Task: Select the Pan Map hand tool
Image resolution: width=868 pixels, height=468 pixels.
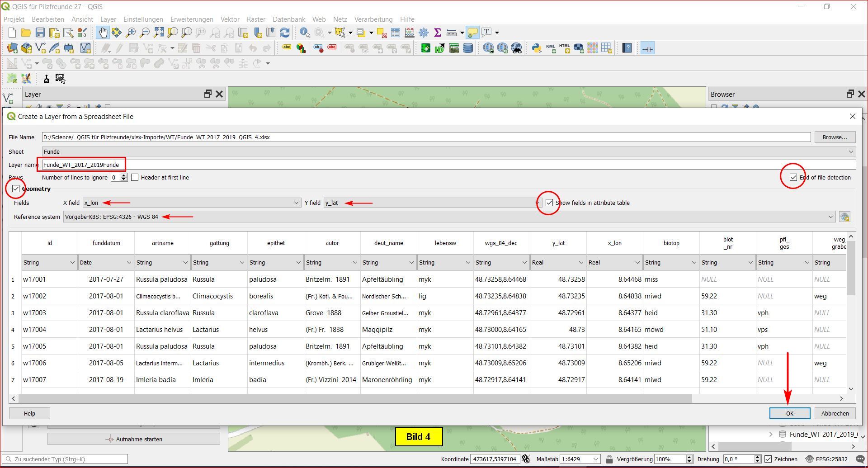Action: (x=103, y=33)
